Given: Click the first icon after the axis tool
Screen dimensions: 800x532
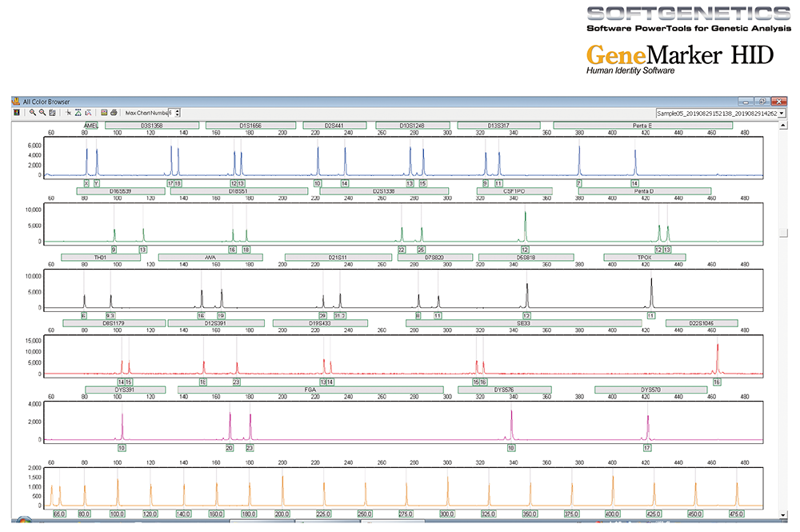Looking at the screenshot, I should [69, 113].
